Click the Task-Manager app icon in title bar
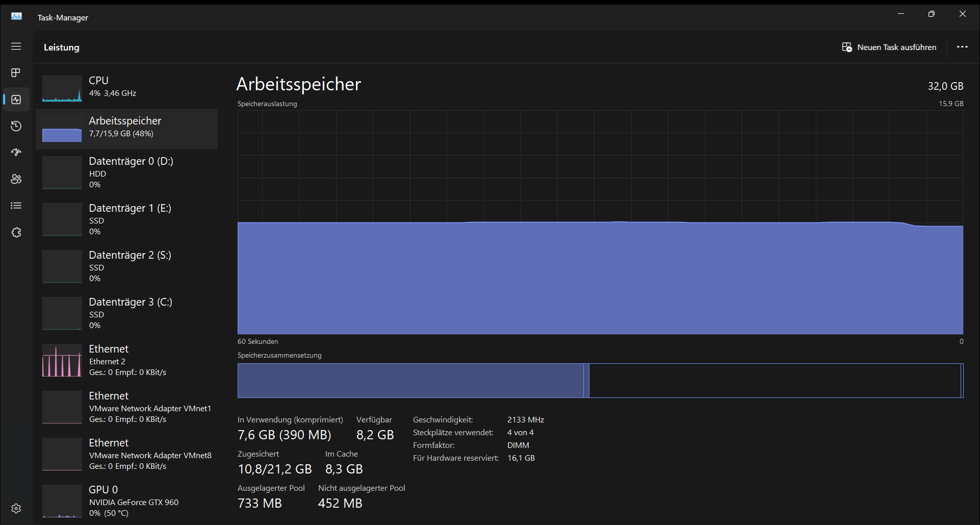This screenshot has height=525, width=980. point(17,16)
